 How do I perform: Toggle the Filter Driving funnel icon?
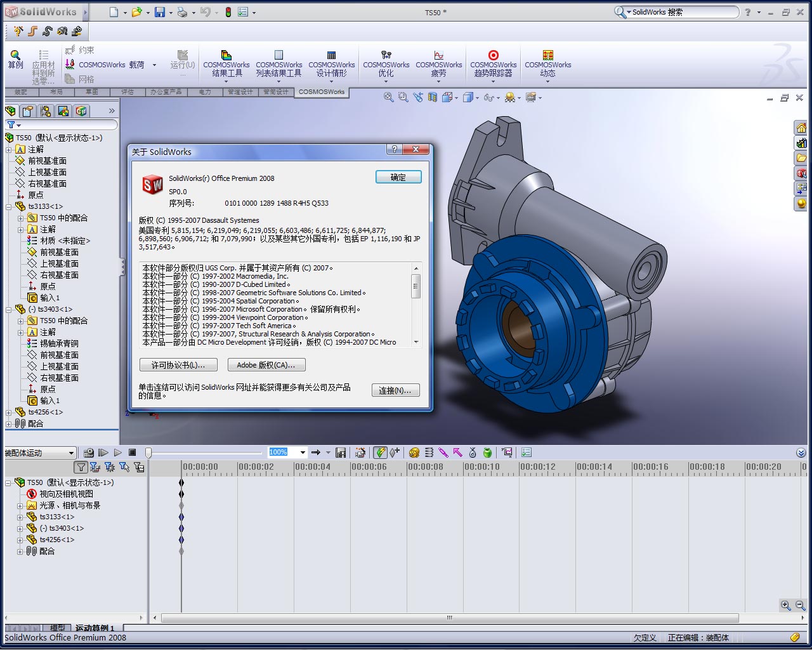110,467
